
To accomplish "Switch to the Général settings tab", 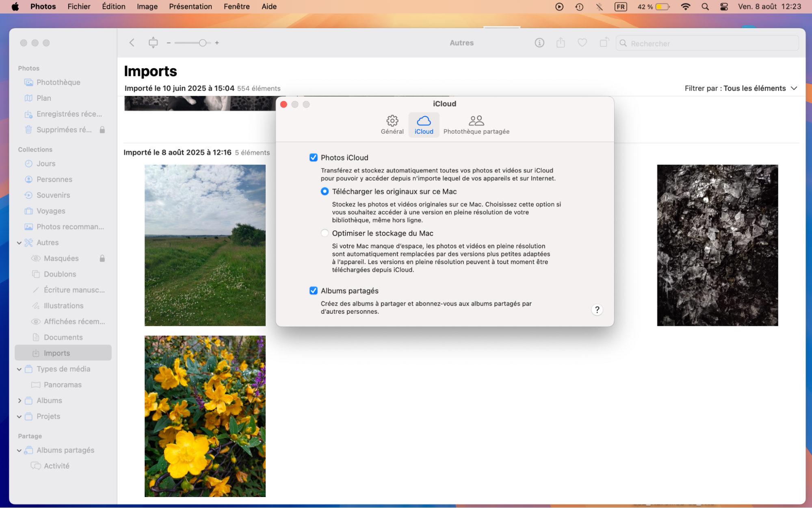I will [x=392, y=124].
